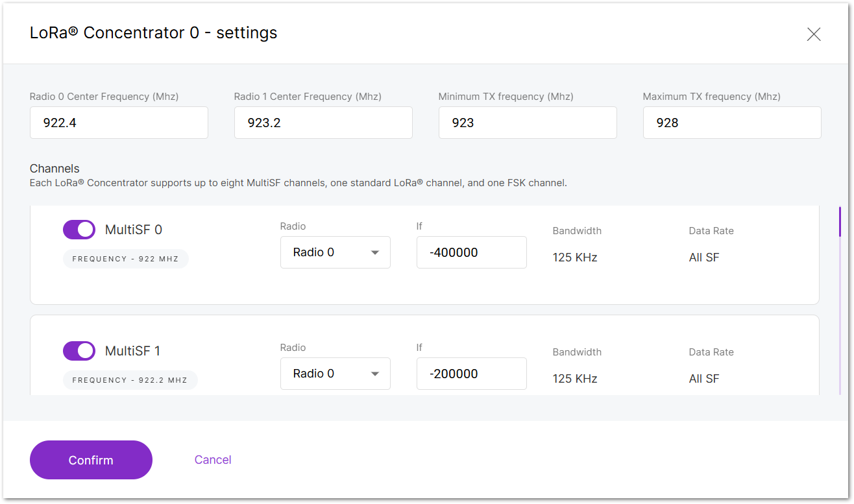Click the channels list scrollbar thumb
854x504 pixels.
[x=840, y=222]
